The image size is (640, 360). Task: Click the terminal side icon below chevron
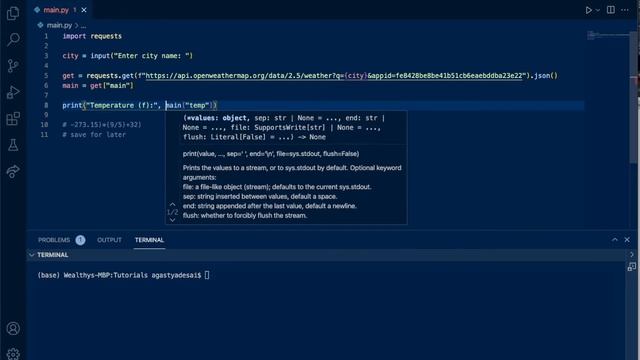(x=631, y=267)
